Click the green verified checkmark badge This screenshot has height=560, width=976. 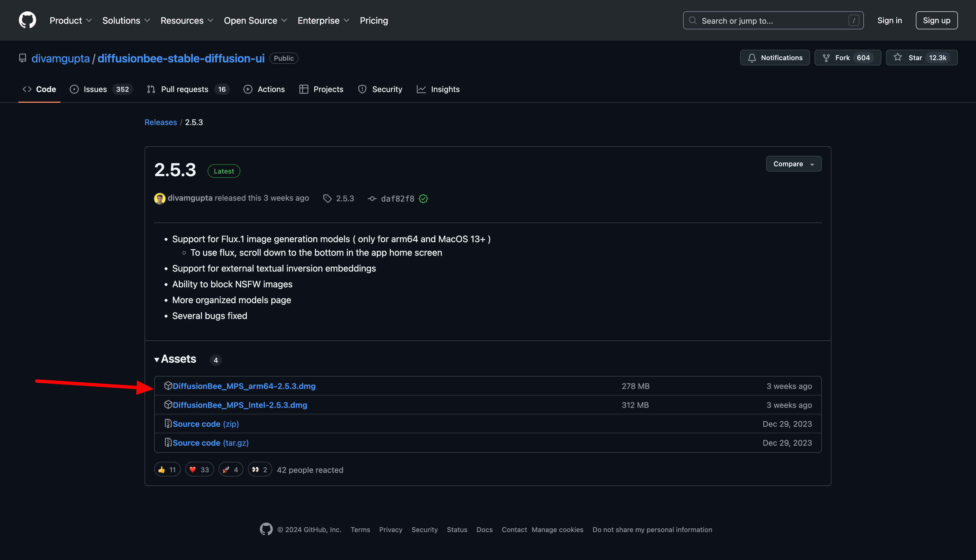point(423,198)
